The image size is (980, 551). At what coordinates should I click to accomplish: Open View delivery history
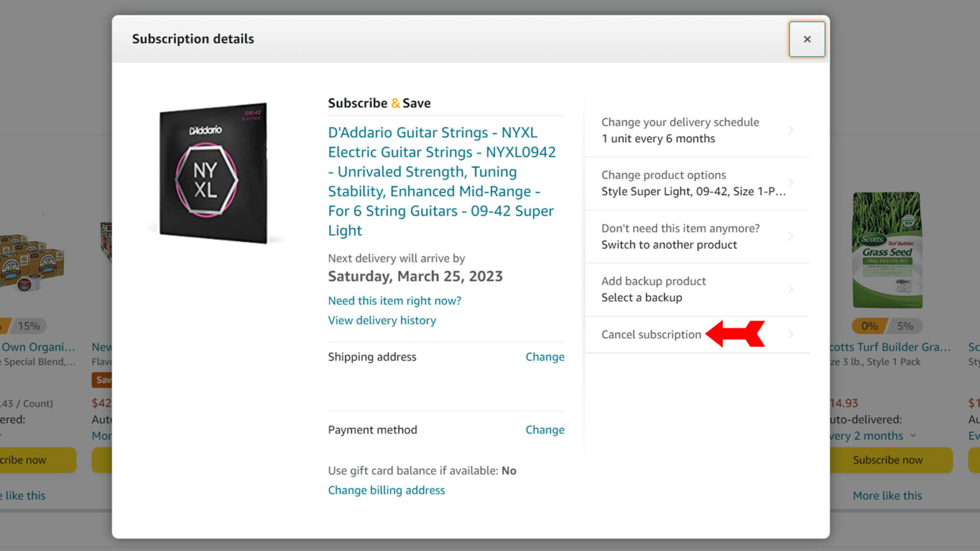pyautogui.click(x=382, y=320)
